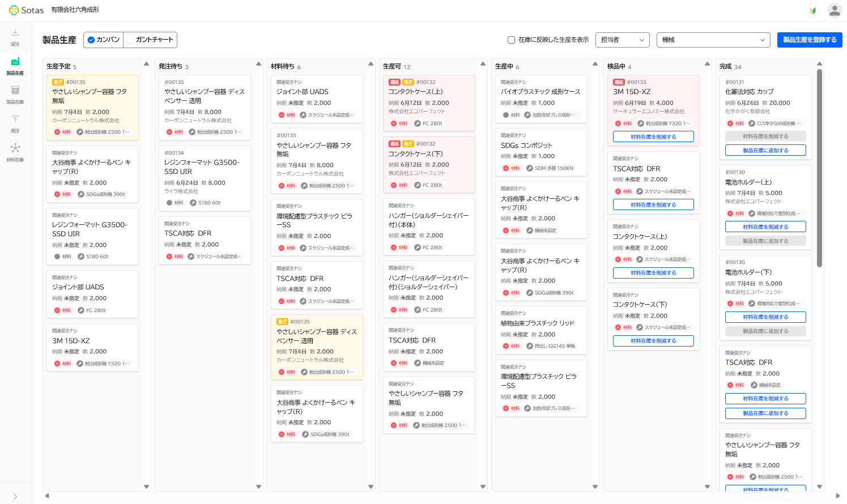Click the down arrow below the 材料待ち column
Screen dimensions: 847x504
point(371,486)
